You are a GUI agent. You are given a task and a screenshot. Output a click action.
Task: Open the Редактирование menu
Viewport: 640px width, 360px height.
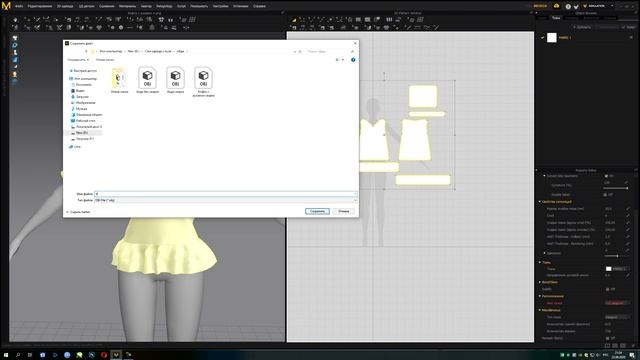point(40,6)
